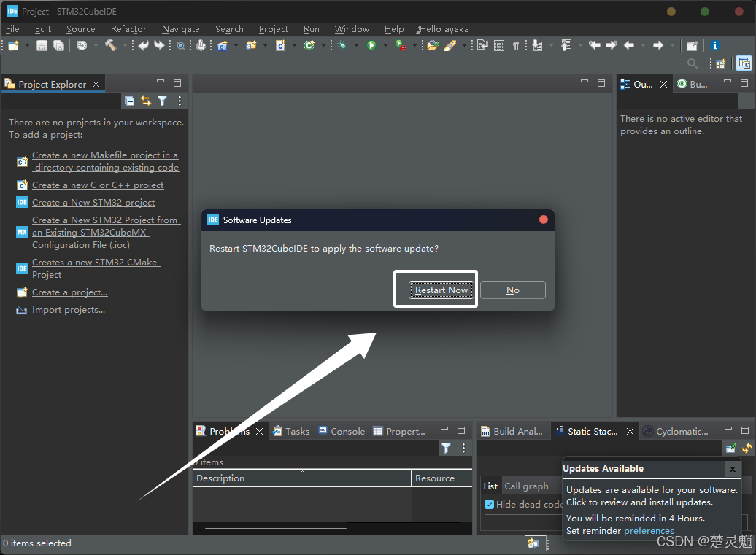The image size is (756, 555).
Task: Switch to the C/C++ perspective icon
Action: click(x=744, y=63)
